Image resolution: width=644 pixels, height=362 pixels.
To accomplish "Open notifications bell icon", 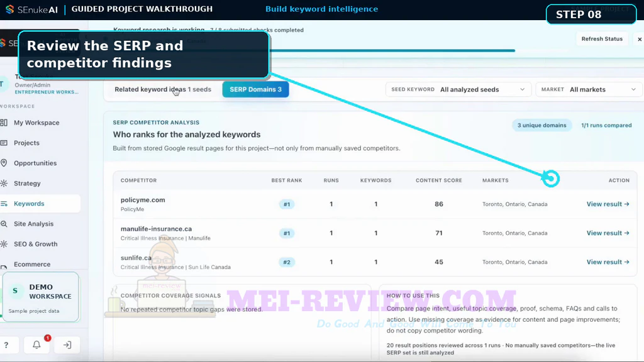I will [x=36, y=345].
